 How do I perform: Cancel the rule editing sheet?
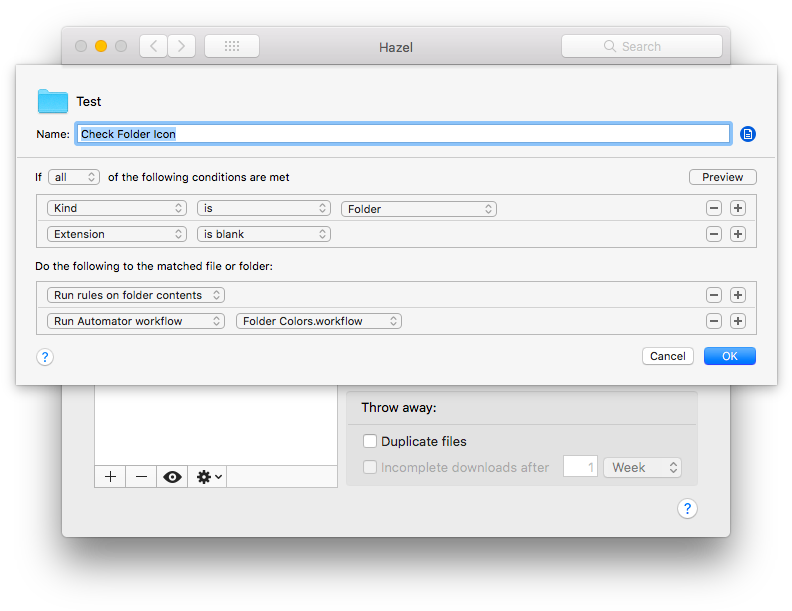click(667, 356)
